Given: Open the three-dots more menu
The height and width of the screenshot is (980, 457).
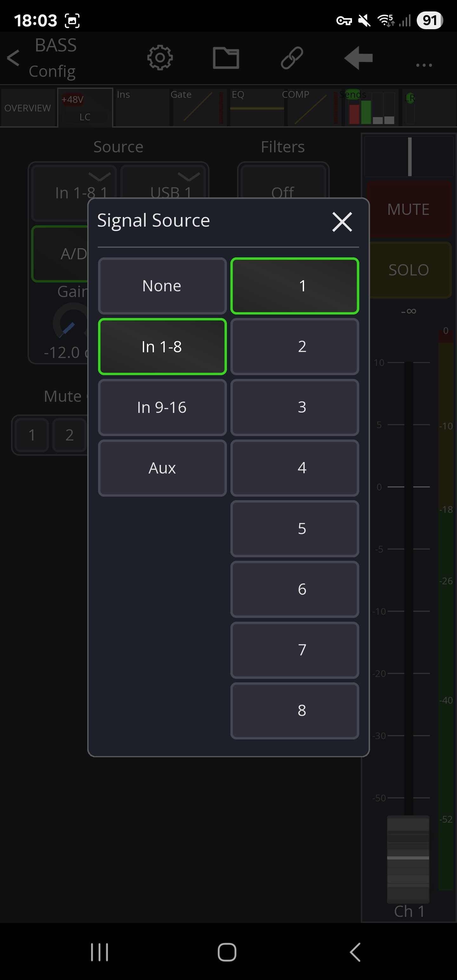Looking at the screenshot, I should 423,65.
